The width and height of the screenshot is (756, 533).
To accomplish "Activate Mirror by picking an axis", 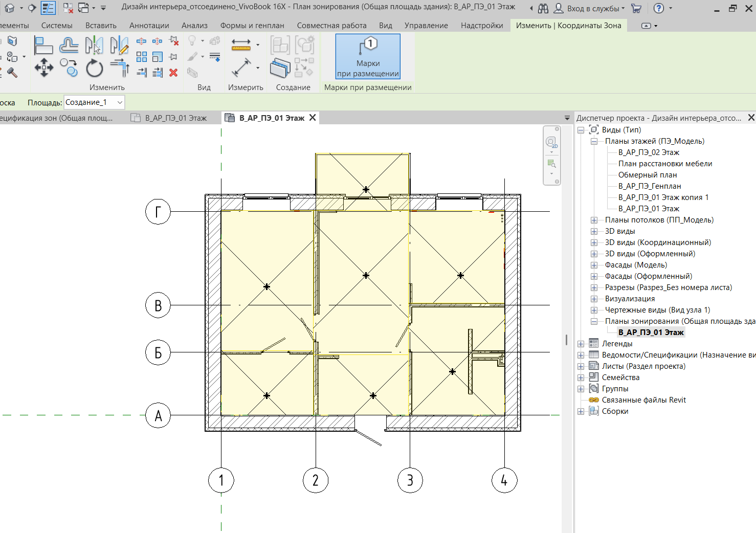I will pyautogui.click(x=94, y=46).
